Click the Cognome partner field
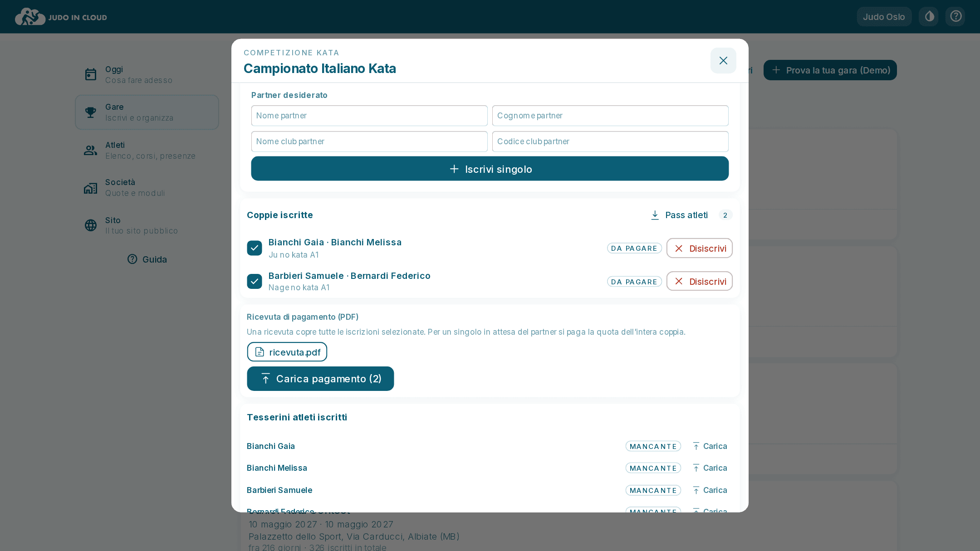 pos(610,116)
